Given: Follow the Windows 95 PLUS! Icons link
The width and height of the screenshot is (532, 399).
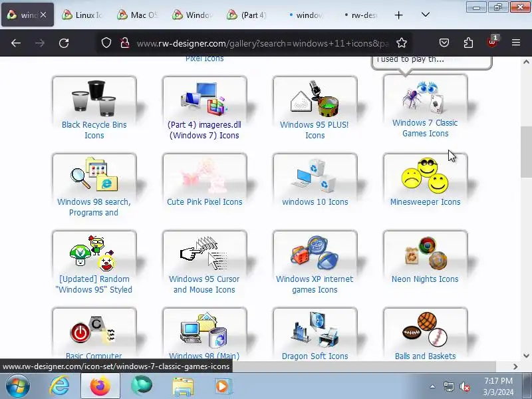Looking at the screenshot, I should [315, 130].
